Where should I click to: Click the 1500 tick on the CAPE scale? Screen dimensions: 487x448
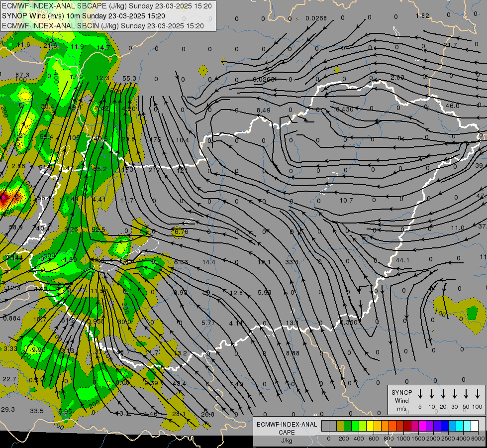[x=418, y=439]
